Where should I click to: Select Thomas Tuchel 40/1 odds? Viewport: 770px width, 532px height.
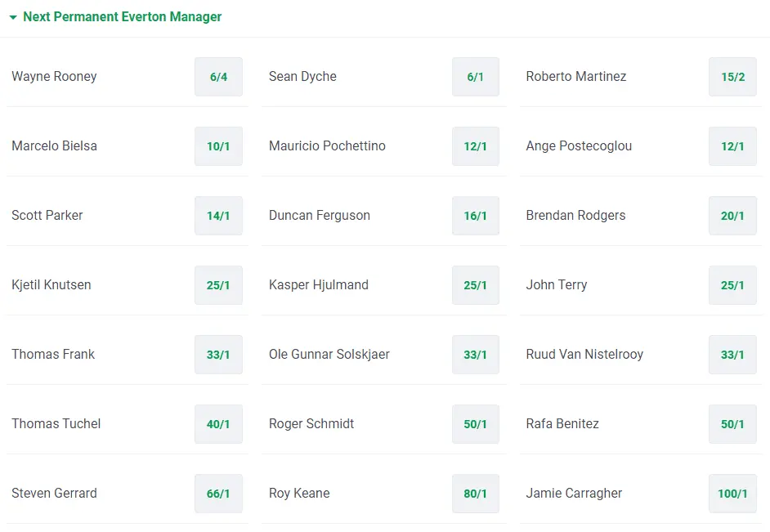tap(218, 424)
